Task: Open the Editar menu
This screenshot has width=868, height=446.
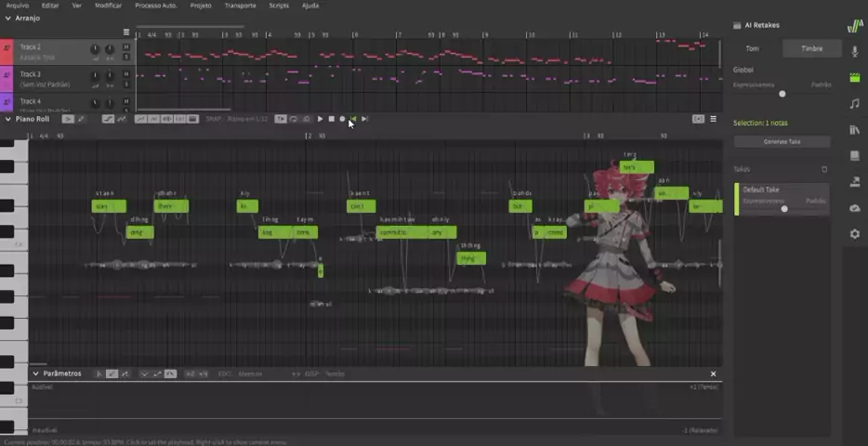Action: (x=50, y=6)
